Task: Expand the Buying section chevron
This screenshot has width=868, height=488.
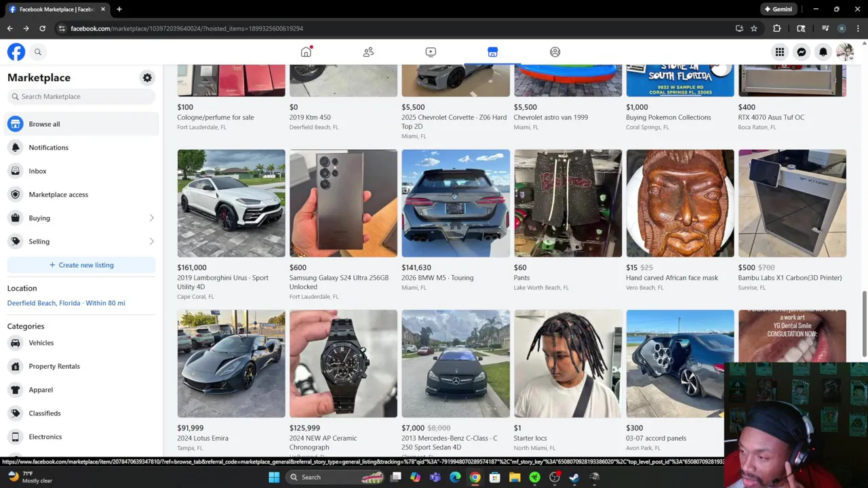Action: point(151,218)
